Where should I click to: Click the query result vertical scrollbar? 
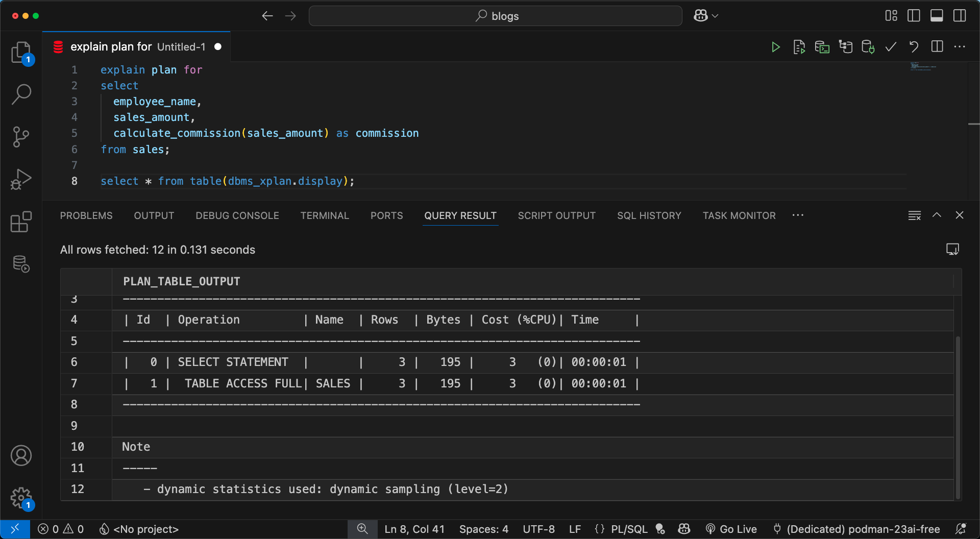coord(958,417)
